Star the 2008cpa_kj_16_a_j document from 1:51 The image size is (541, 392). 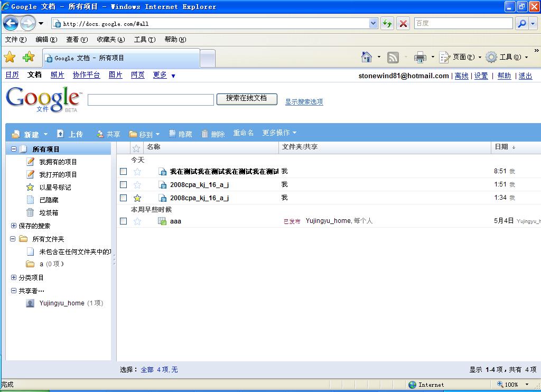coord(137,184)
